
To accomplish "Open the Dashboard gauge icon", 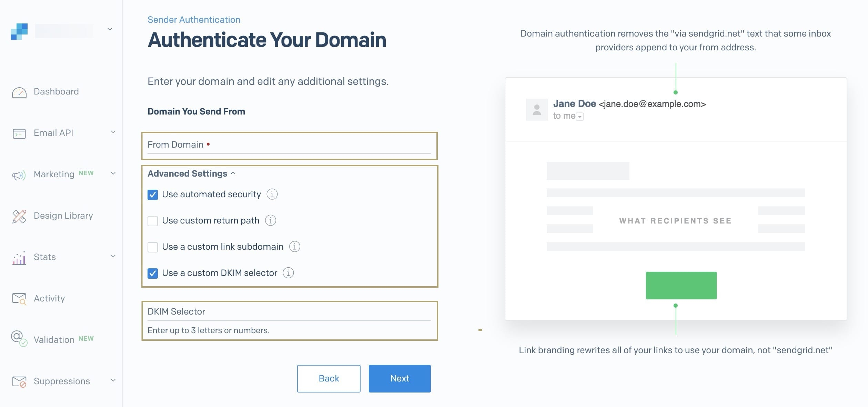I will (x=19, y=92).
